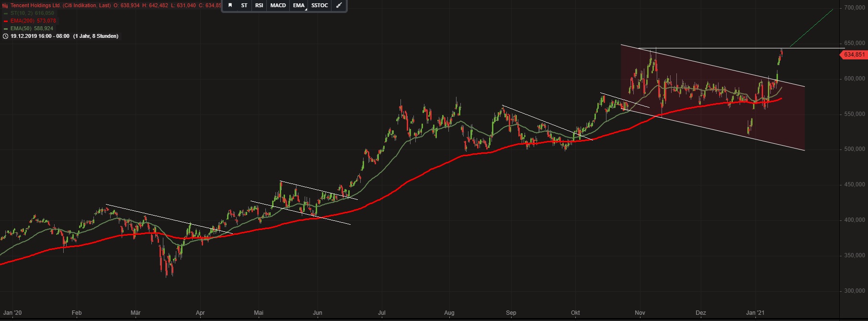Enable the MACD indicator
Image resolution: width=868 pixels, height=321 pixels.
(278, 5)
